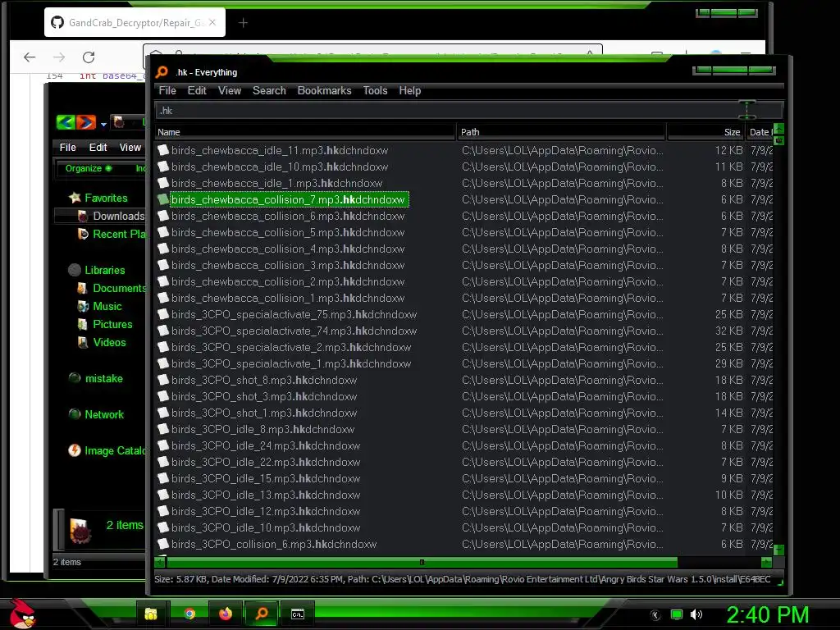Select Favorites in Explorer navigation pane
840x630 pixels.
click(x=106, y=199)
